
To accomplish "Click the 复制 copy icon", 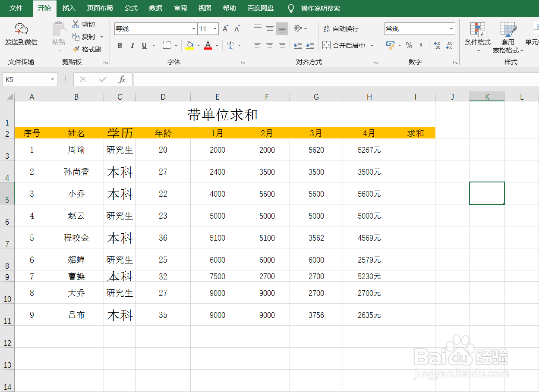I will (x=76, y=37).
